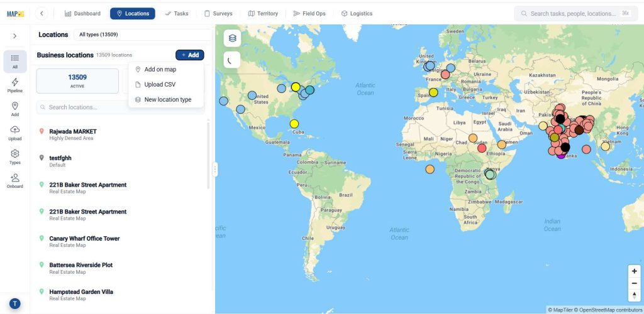Click the Add pin sidebar icon
Image resolution: width=644 pixels, height=314 pixels.
[15, 109]
